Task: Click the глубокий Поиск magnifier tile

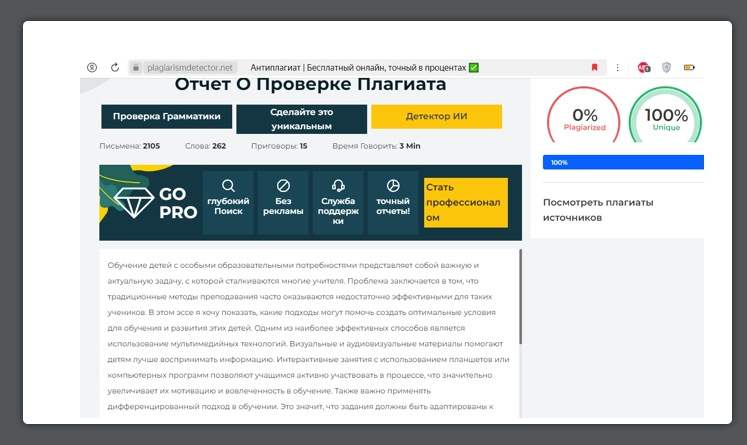Action: 228,202
